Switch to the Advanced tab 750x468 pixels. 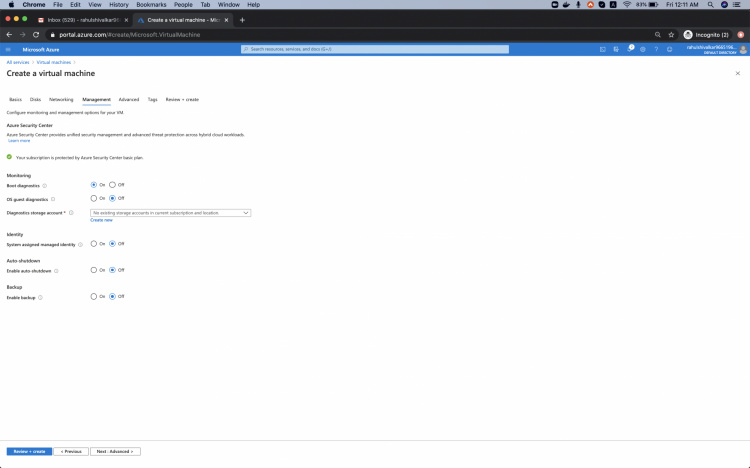[129, 100]
